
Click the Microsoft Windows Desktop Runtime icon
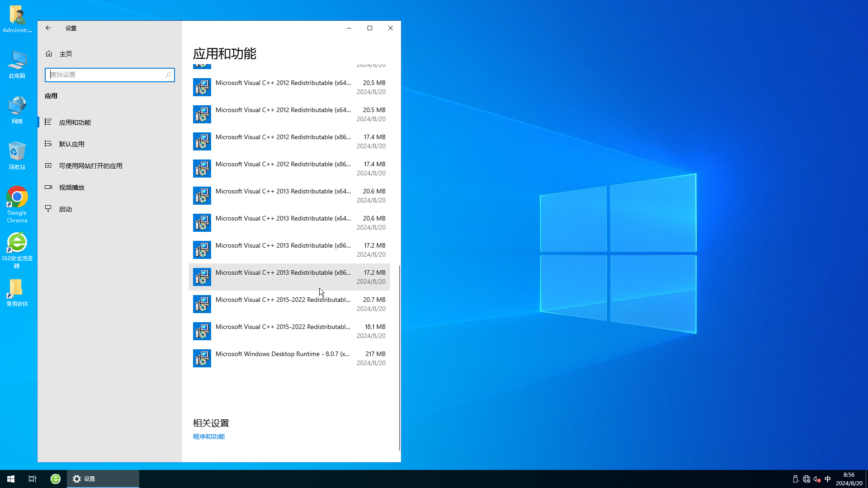tap(202, 358)
